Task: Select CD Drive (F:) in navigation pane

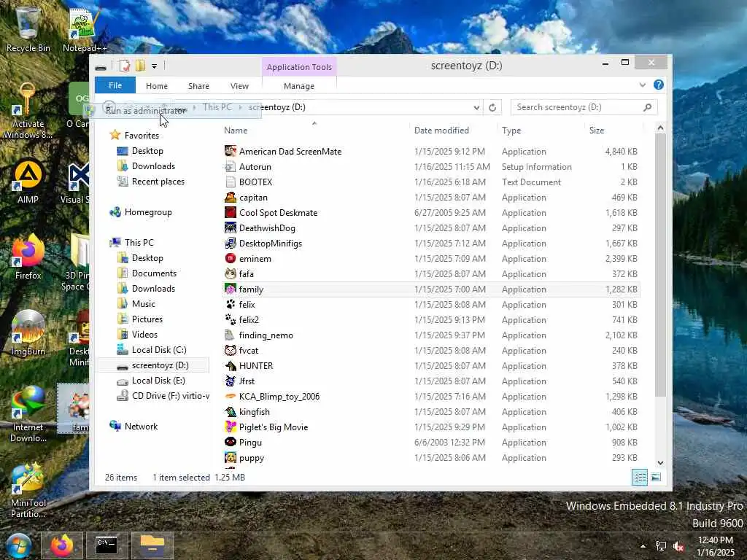Action: 163,396
